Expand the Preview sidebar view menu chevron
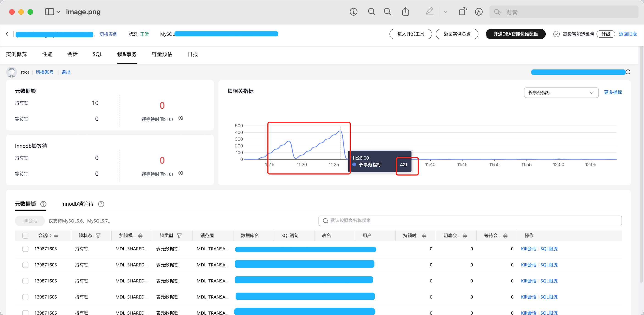Image resolution: width=644 pixels, height=315 pixels. (58, 12)
